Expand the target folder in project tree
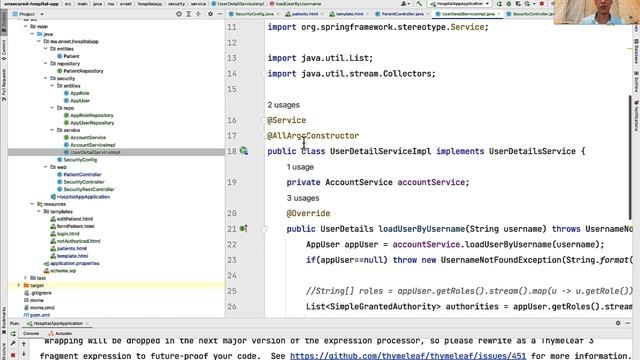This screenshot has width=640, height=360. (x=19, y=285)
